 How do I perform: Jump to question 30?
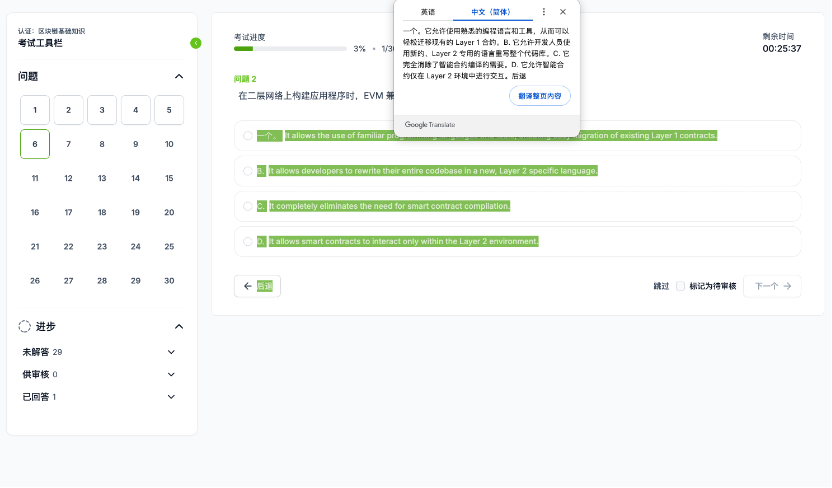169,281
